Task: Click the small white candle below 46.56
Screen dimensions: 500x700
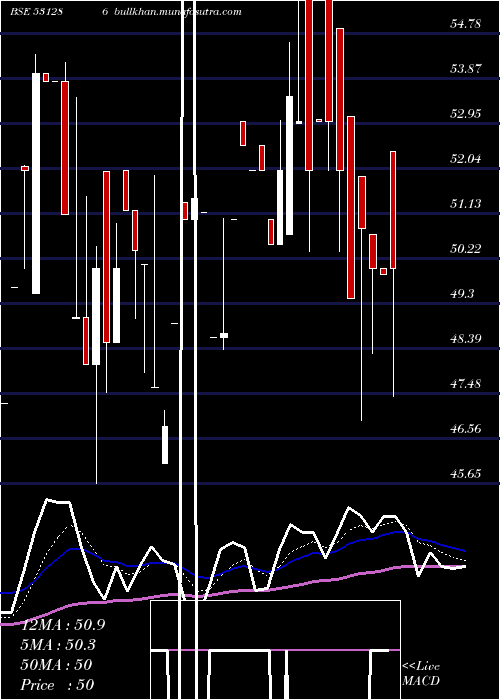Action: pos(165,445)
